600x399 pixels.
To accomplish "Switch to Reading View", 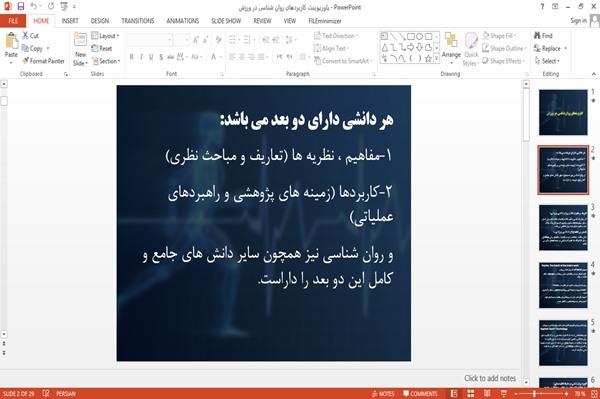I will [x=487, y=393].
